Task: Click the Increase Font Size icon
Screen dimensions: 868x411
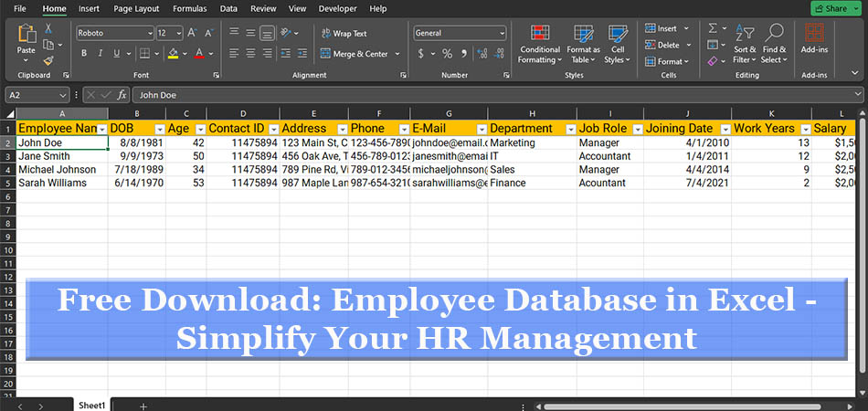Action: tap(193, 33)
